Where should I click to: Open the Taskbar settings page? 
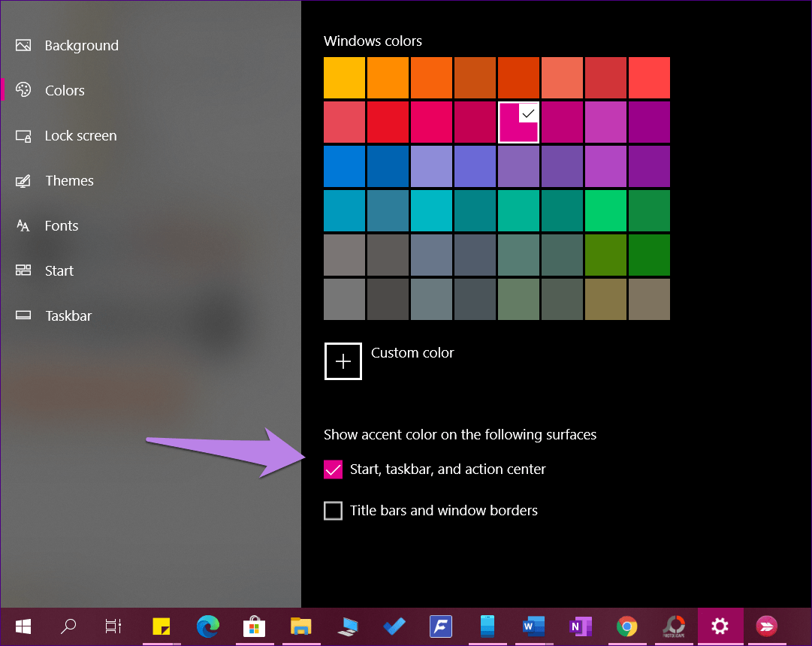click(x=68, y=316)
